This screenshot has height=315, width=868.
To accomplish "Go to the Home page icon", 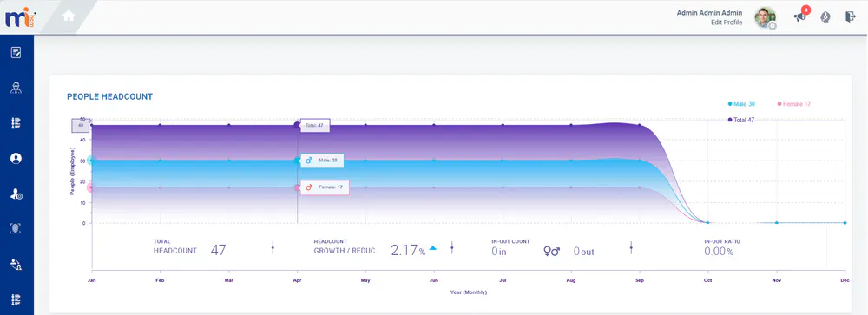I will tap(69, 16).
